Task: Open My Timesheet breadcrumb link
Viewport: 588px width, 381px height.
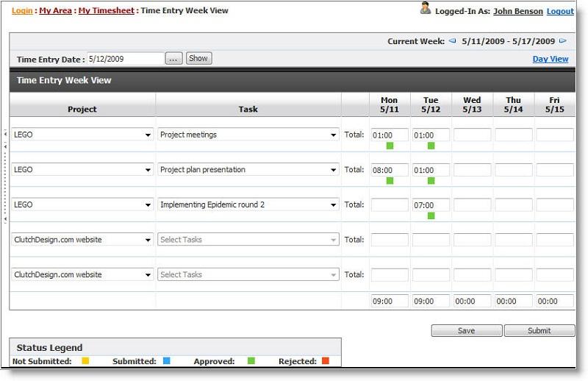Action: coord(106,10)
